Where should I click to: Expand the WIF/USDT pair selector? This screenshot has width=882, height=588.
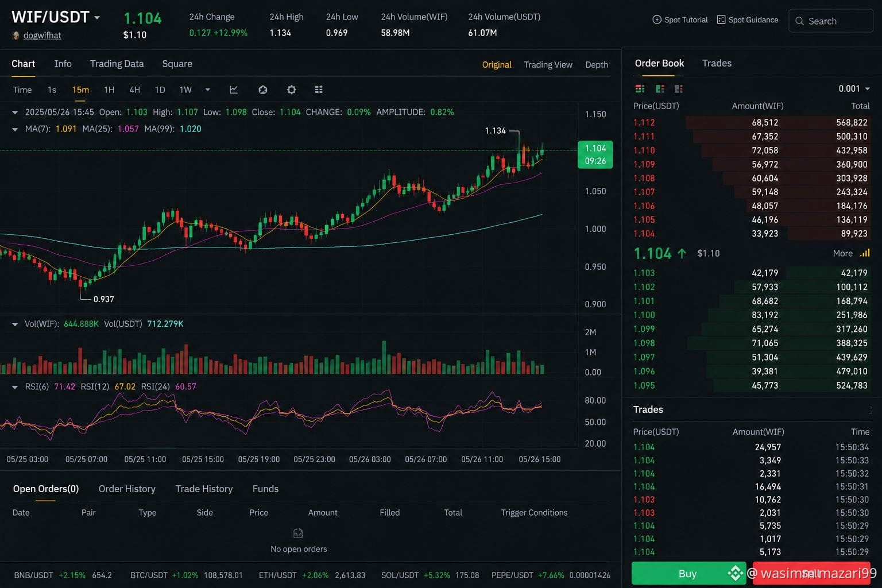(97, 18)
